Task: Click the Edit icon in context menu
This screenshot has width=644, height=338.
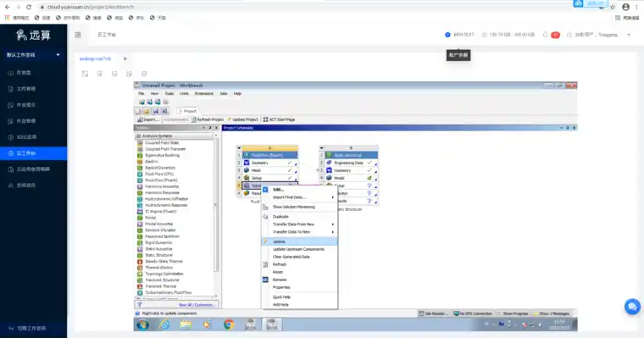Action: (x=265, y=189)
